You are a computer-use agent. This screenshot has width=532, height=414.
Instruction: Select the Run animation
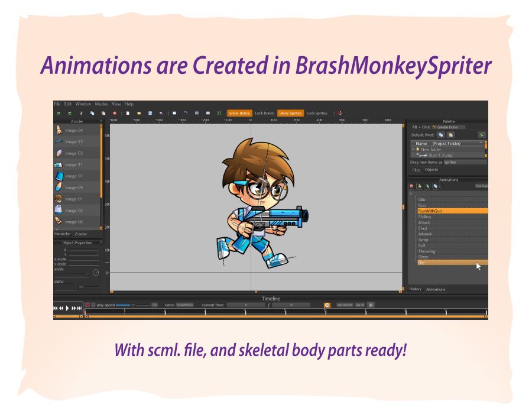[x=453, y=205]
